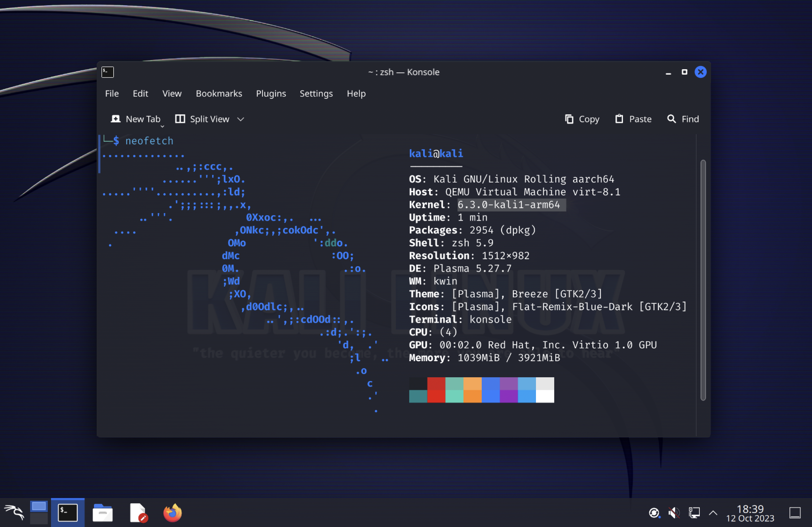Open the Settings menu
812x527 pixels.
click(x=316, y=93)
